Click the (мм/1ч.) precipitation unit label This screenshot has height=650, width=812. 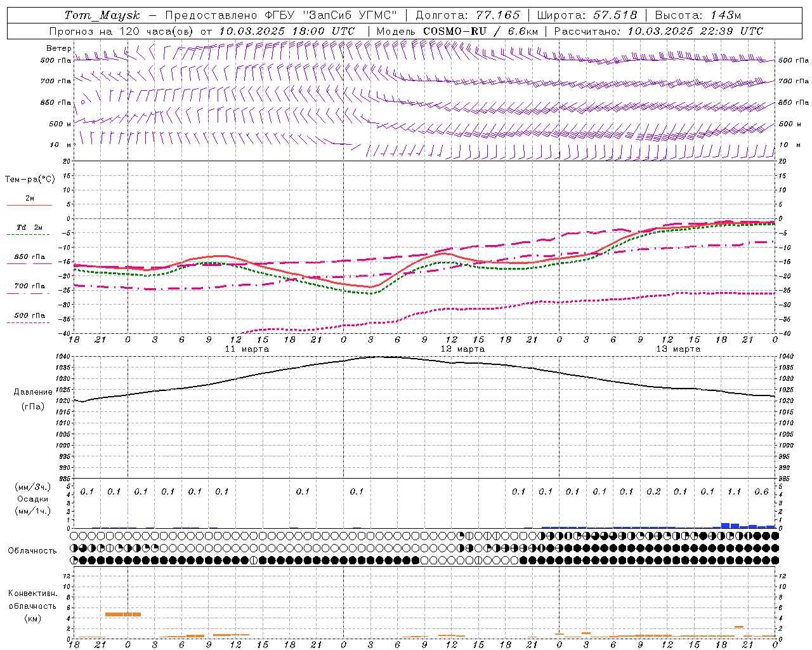click(33, 511)
